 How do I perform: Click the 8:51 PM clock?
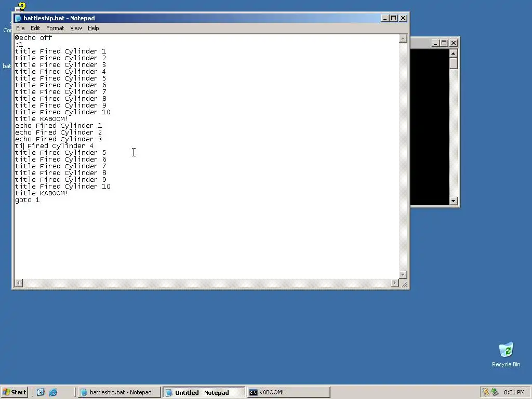click(x=514, y=392)
